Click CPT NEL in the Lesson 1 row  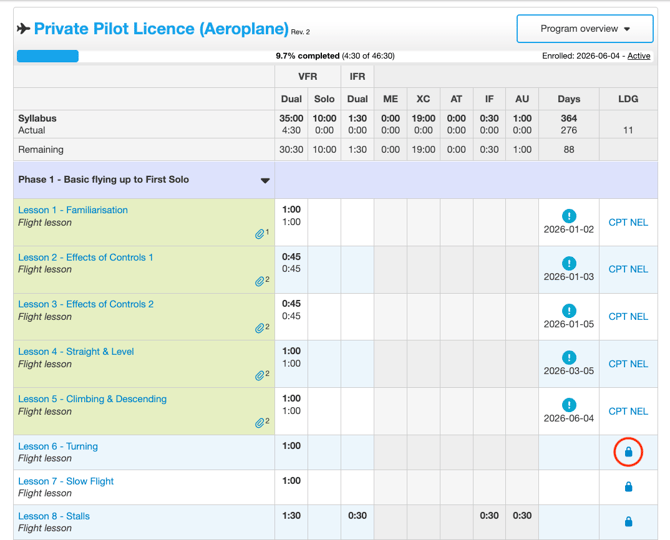coord(628,222)
